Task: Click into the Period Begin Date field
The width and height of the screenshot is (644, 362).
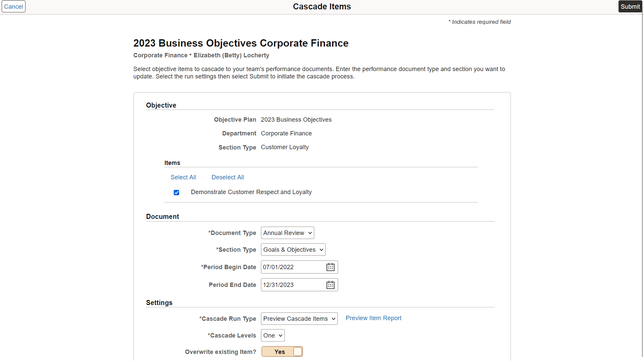Action: (292, 267)
